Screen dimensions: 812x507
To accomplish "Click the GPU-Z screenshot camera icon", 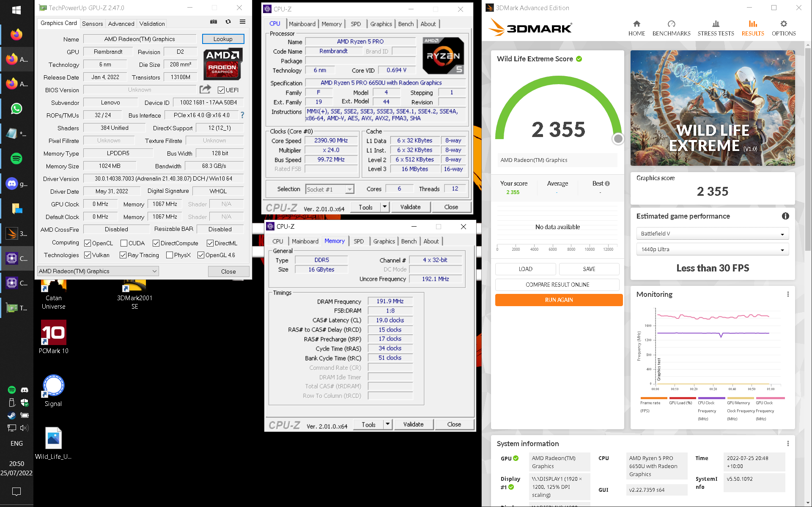I will click(214, 22).
